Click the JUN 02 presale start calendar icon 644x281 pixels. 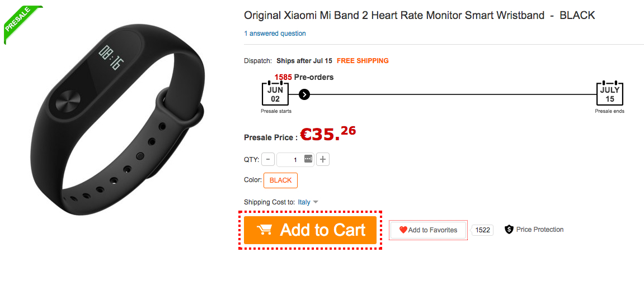[275, 94]
